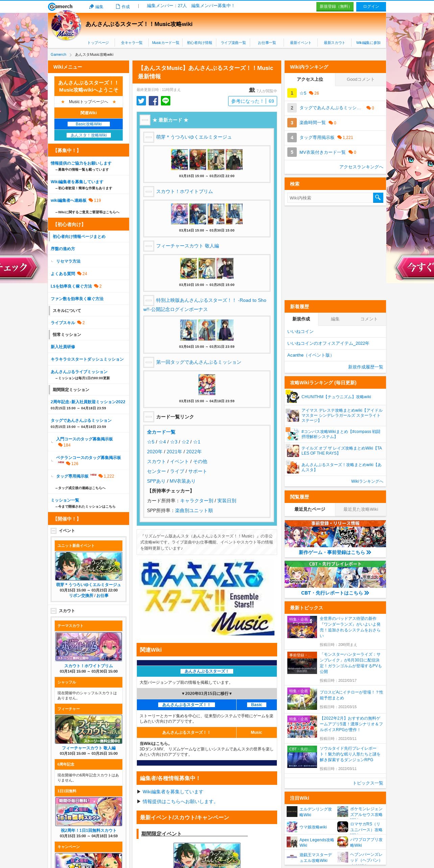434x868 pixels.
Task: Share the page on Twitter
Action: point(141,101)
